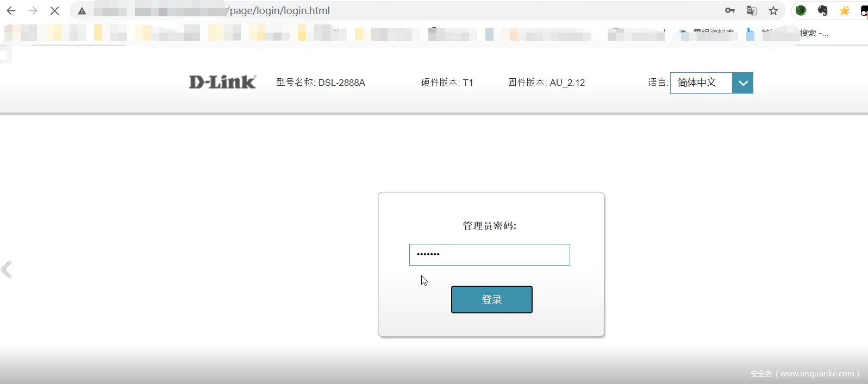
Task: Expand the language dropdown arrow
Action: click(x=742, y=83)
